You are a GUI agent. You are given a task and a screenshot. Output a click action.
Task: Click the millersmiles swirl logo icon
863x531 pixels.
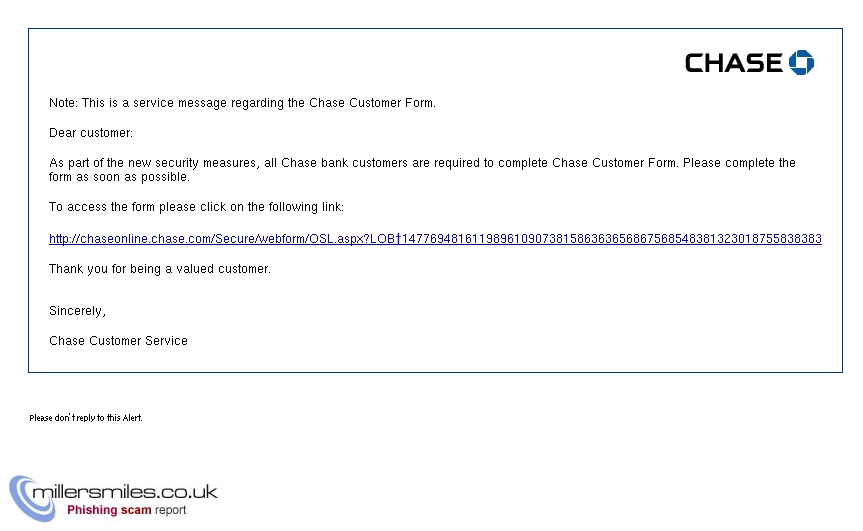[32, 499]
